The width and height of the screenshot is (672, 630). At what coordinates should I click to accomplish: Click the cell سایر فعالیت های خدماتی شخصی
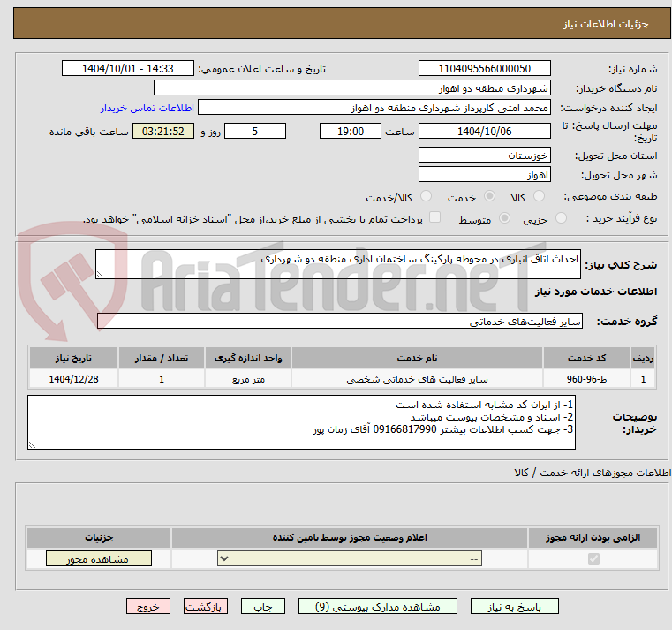tap(417, 379)
